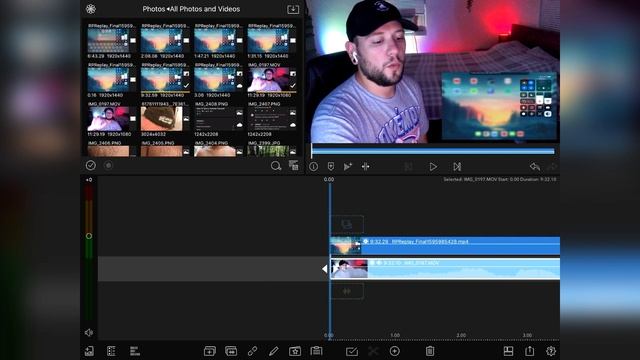The height and width of the screenshot is (360, 640).
Task: Open the Photos source picker icon
Action: coord(91,9)
